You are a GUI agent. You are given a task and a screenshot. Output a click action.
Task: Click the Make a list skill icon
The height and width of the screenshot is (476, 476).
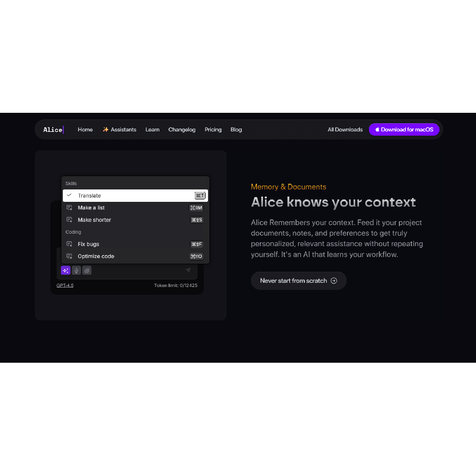69,208
